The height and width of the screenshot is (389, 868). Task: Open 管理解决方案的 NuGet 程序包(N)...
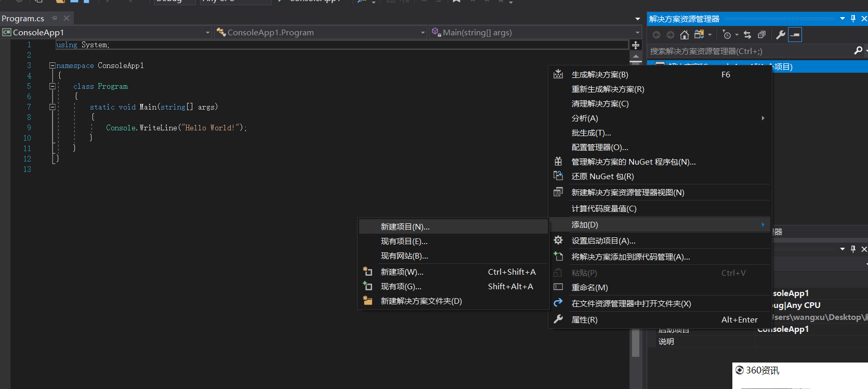pyautogui.click(x=660, y=162)
